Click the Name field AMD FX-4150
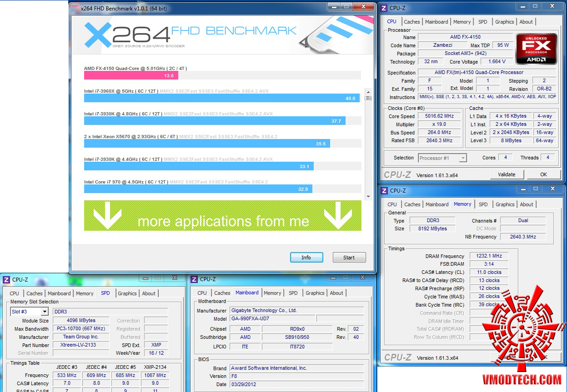The image size is (567, 392). coord(465,37)
